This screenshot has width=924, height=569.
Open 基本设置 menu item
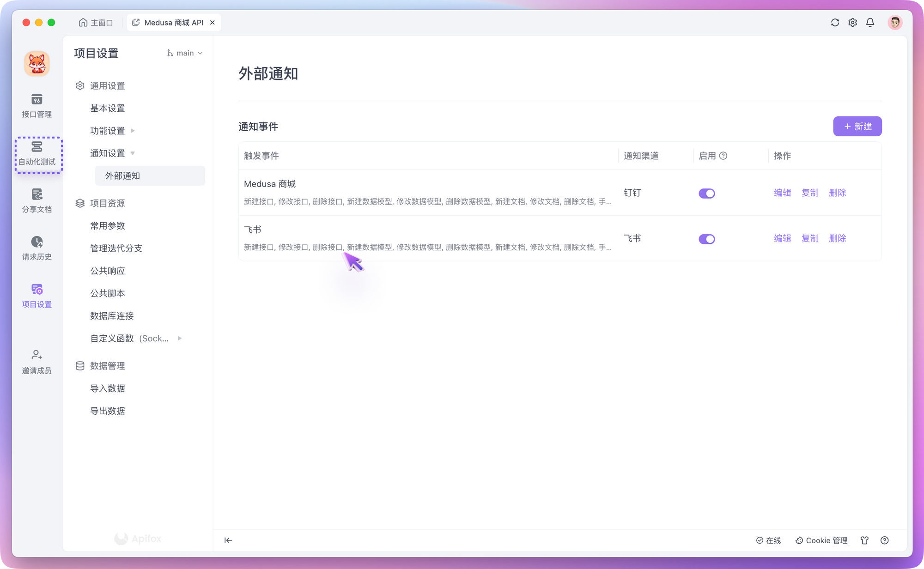108,108
